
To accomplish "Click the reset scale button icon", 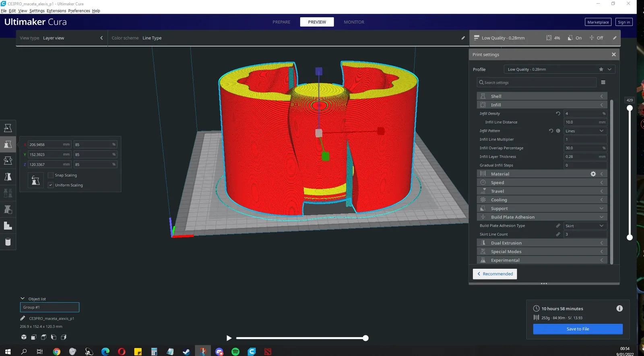I will [x=35, y=180].
